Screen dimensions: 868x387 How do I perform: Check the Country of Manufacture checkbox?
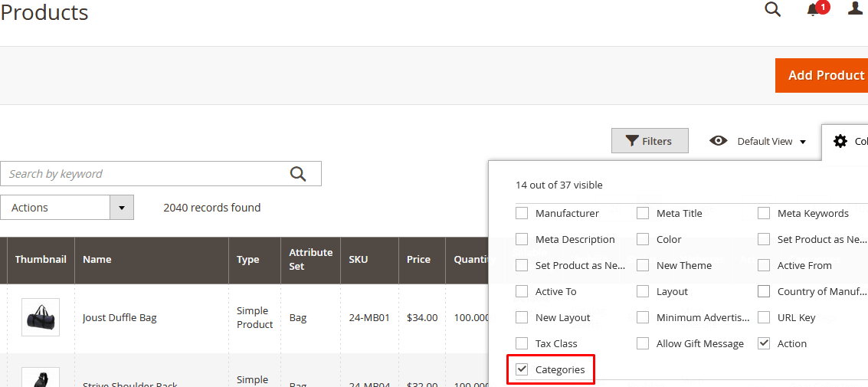764,291
